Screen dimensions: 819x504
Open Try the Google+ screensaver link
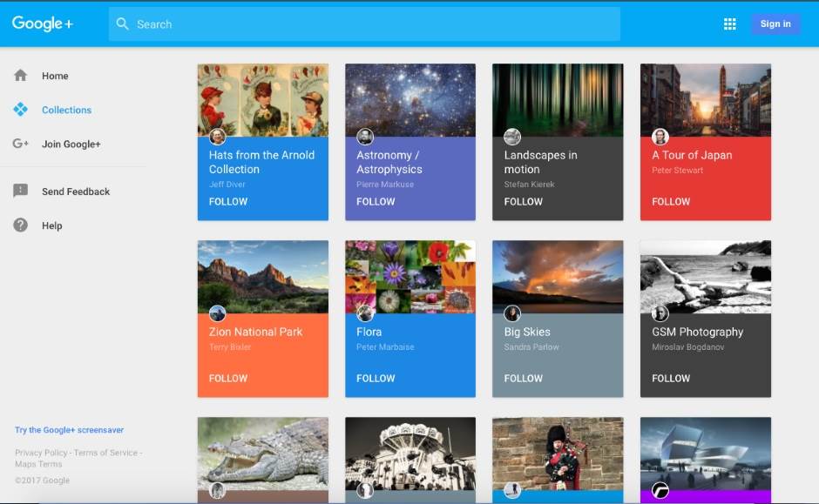click(69, 430)
